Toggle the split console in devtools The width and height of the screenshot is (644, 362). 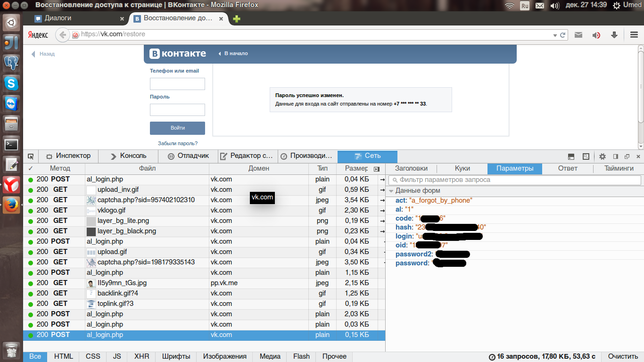click(571, 156)
